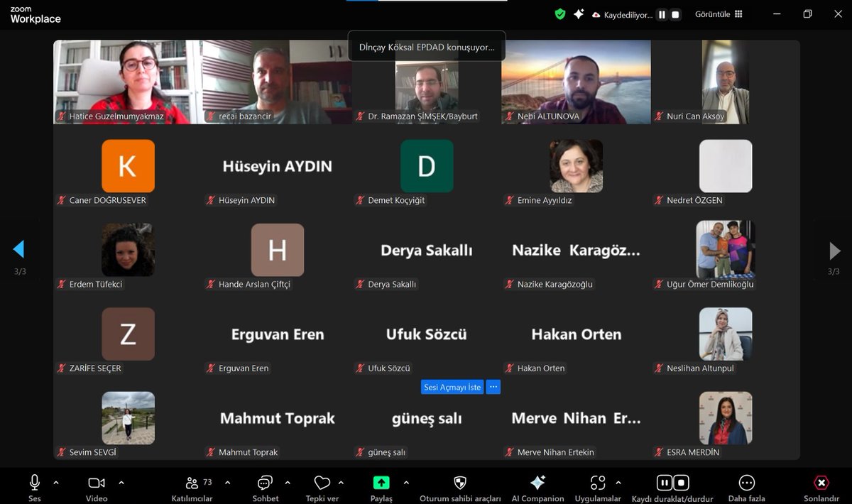Click the large Erguvan Eren name tile

pyautogui.click(x=278, y=334)
